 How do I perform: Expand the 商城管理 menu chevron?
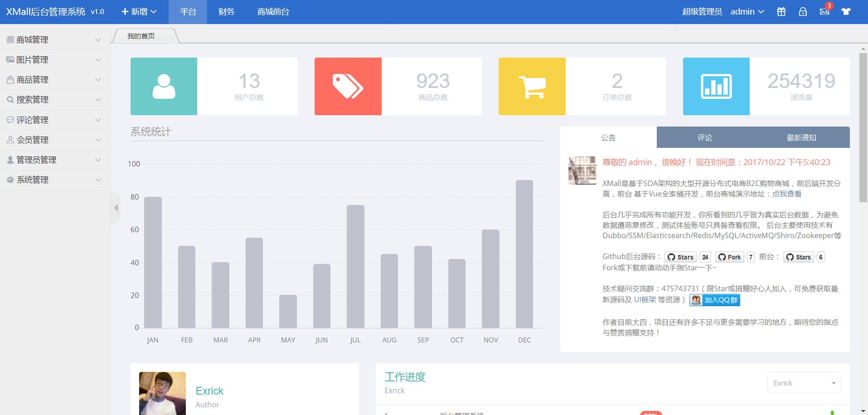[98, 40]
